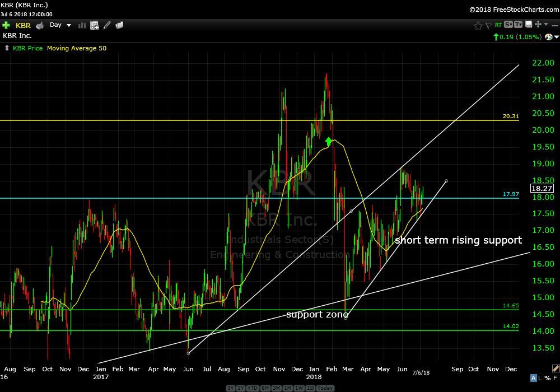The image size is (560, 392).
Task: Toggle percent scale % button
Action: (547, 379)
